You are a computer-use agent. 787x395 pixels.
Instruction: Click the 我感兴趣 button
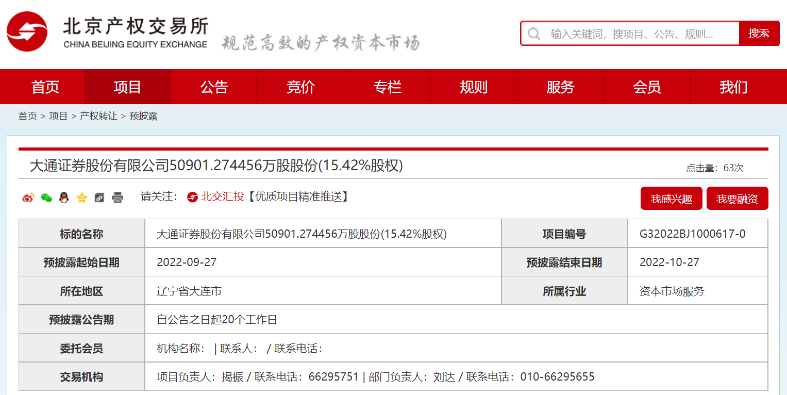coord(672,199)
